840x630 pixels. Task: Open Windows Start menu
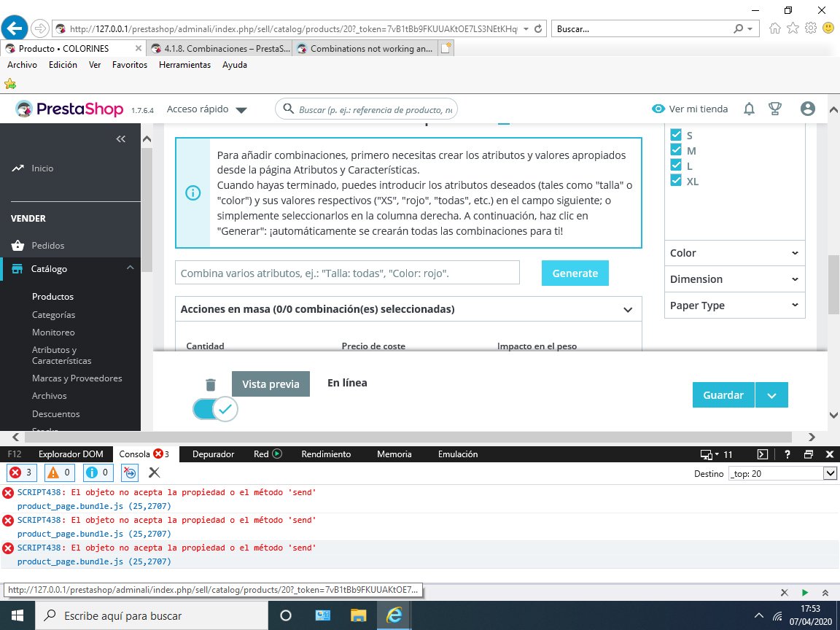pos(17,615)
